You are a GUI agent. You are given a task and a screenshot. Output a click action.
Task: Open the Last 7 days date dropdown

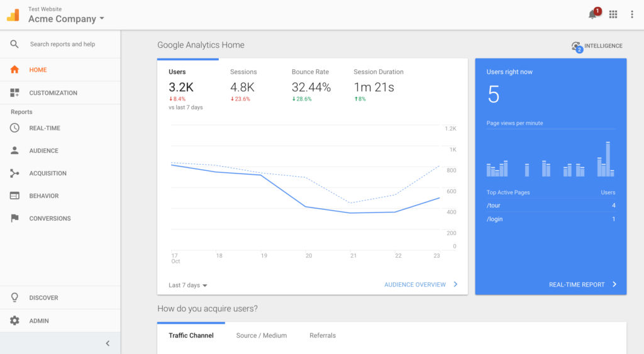click(188, 285)
